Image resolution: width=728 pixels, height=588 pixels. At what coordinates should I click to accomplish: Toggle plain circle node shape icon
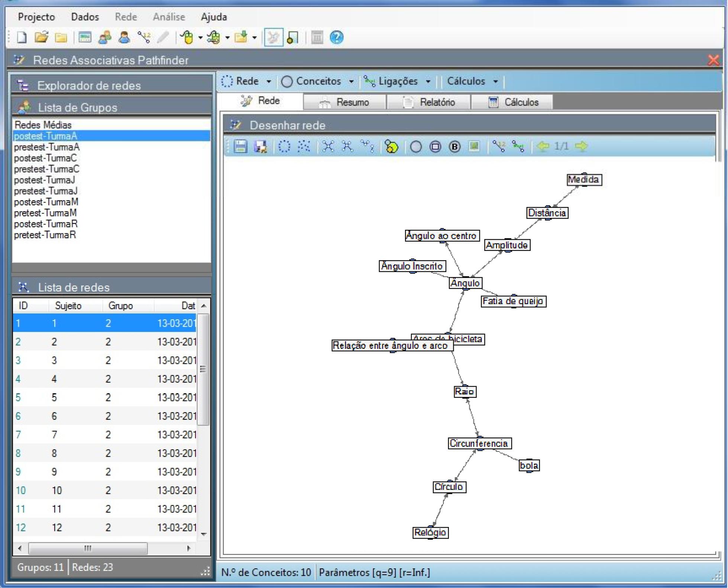[416, 147]
